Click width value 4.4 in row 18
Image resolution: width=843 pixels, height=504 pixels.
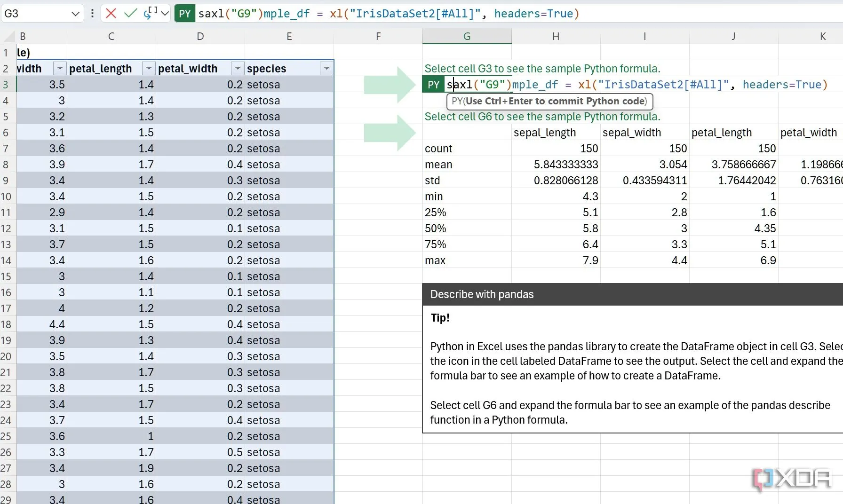41,324
